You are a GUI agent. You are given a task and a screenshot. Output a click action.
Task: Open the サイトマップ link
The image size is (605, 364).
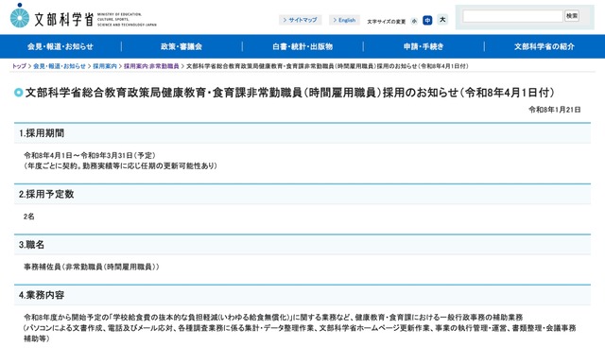(x=301, y=20)
